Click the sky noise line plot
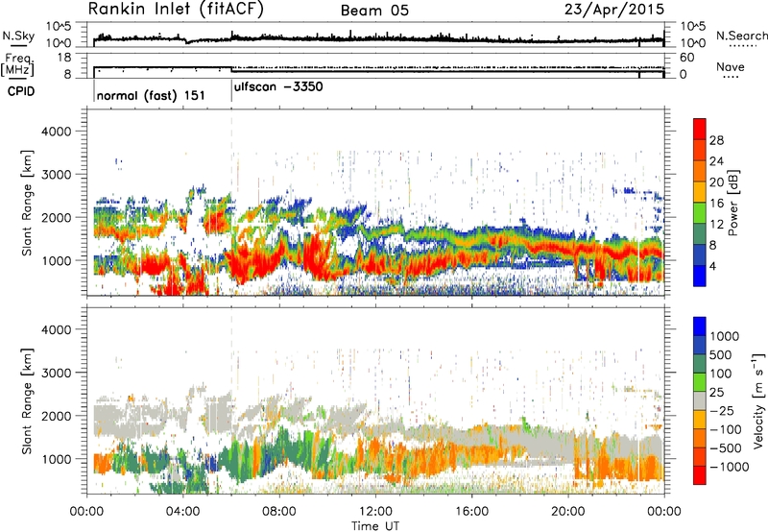Image resolution: width=768 pixels, height=532 pixels. (x=375, y=35)
